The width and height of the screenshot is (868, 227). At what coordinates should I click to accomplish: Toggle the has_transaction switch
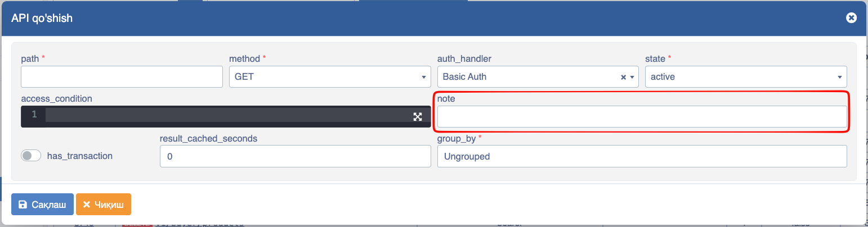point(31,156)
